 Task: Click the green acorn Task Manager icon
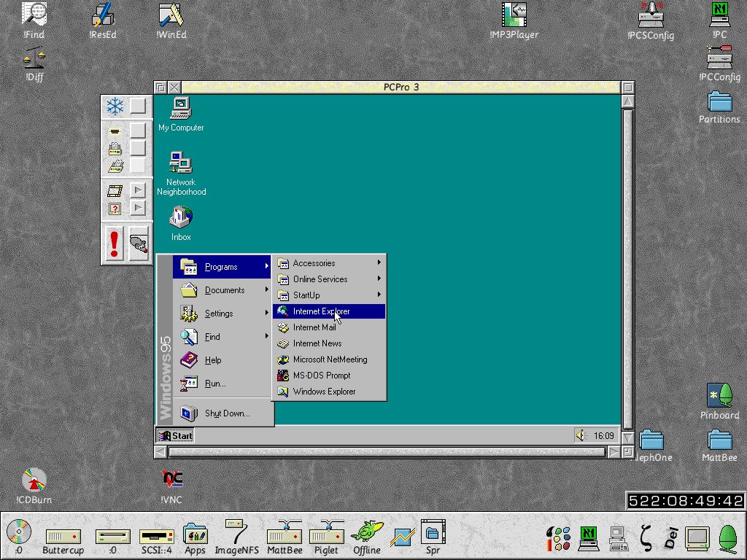728,538
